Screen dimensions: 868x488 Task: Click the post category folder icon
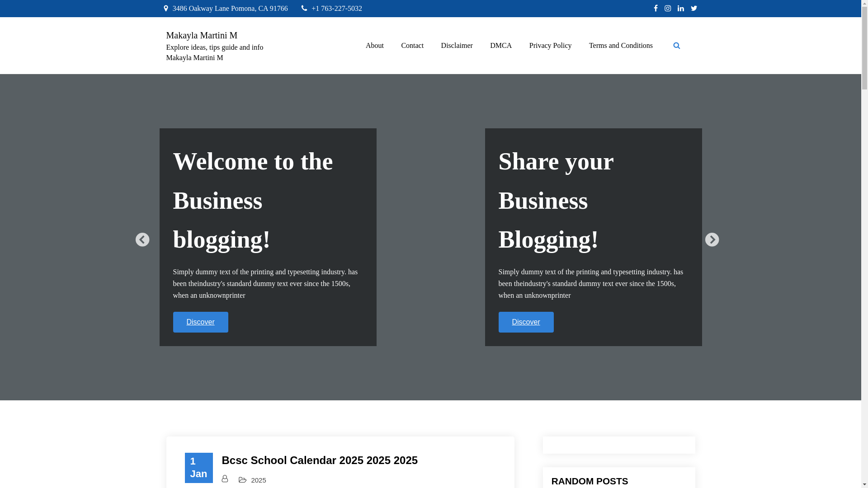[243, 479]
